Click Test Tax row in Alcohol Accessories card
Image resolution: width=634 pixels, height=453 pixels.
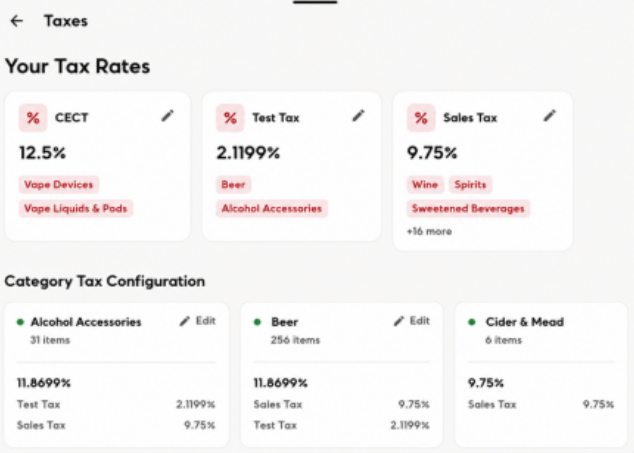pyautogui.click(x=116, y=404)
